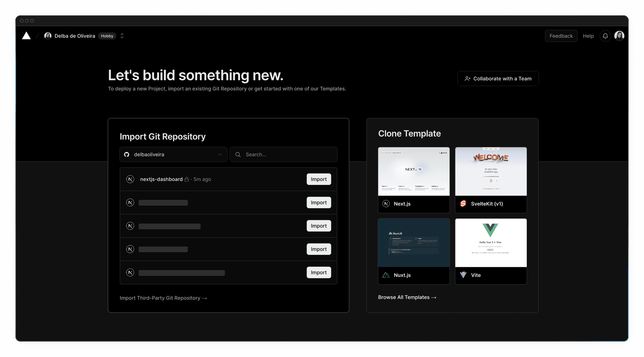Image resolution: width=644 pixels, height=357 pixels.
Task: Click the Next.js icon next to nextjs-dashboard
Action: pyautogui.click(x=130, y=179)
